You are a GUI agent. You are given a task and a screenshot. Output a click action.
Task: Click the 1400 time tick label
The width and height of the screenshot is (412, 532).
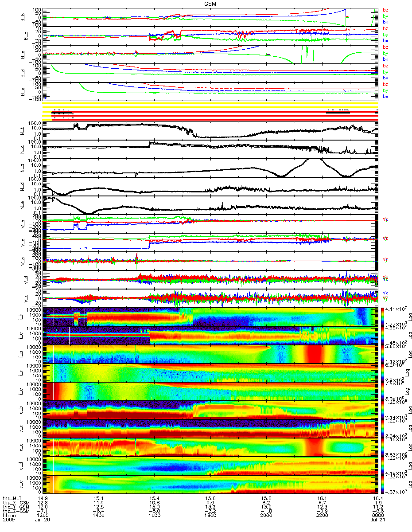pos(99,516)
